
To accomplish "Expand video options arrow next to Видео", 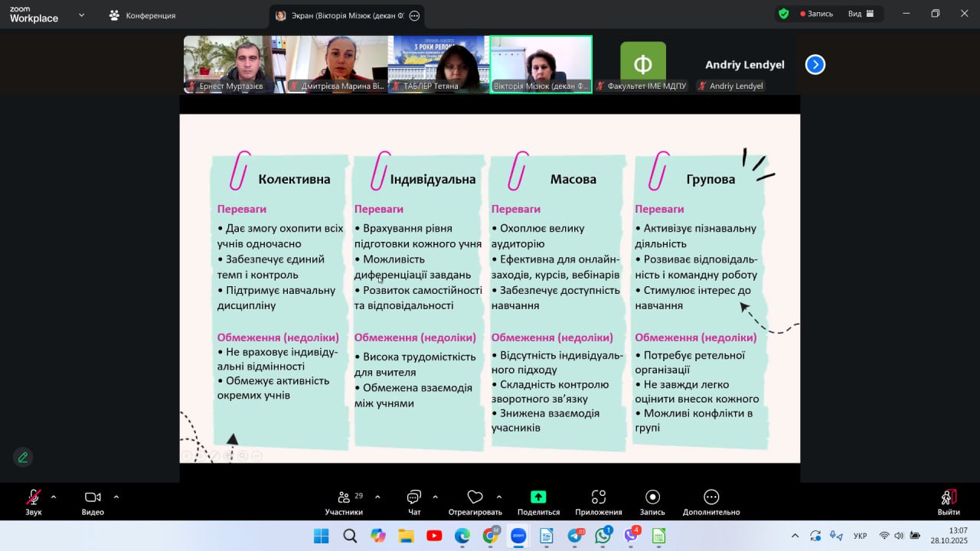I will 116,497.
